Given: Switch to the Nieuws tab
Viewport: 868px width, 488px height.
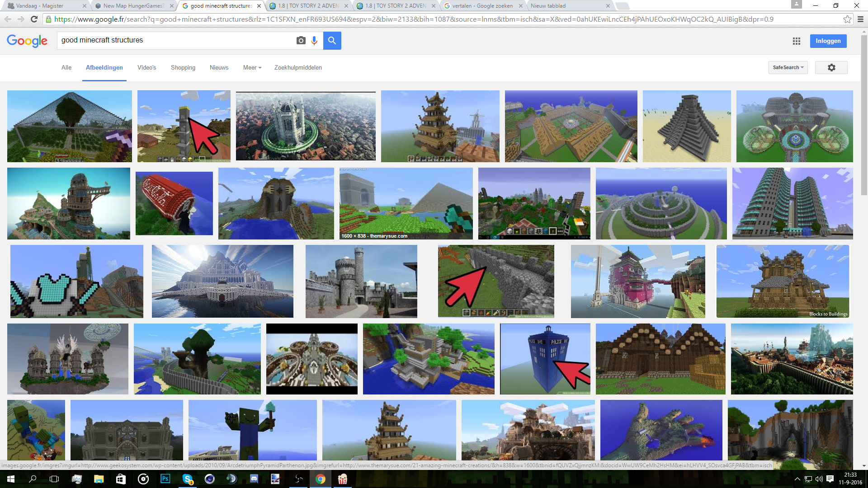Looking at the screenshot, I should point(219,67).
